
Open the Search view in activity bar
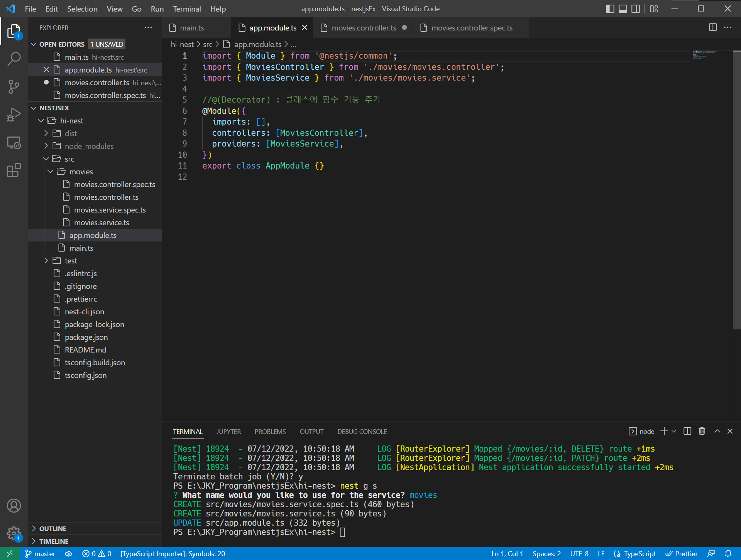coord(14,59)
